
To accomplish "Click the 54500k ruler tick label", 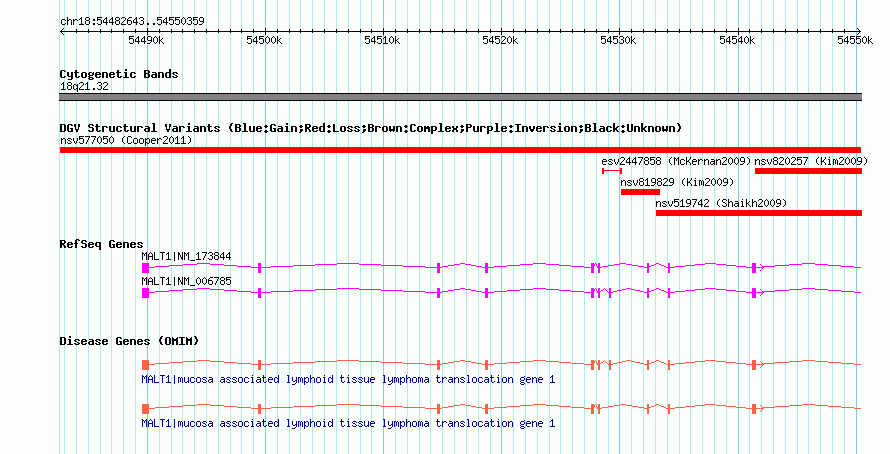I will tap(264, 40).
